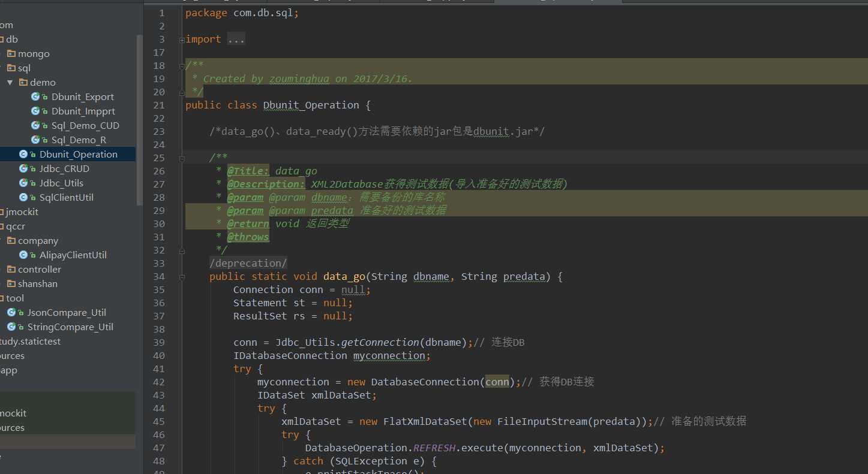
Task: Click IDataSet xmlDataSet declaration on line 43
Action: pyautogui.click(x=317, y=395)
